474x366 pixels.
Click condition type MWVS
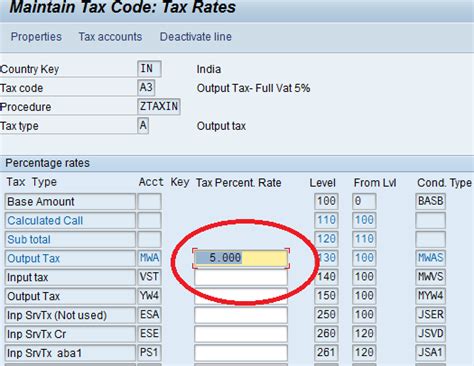coord(430,277)
